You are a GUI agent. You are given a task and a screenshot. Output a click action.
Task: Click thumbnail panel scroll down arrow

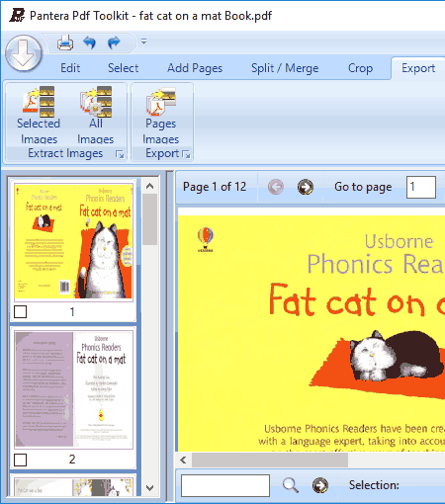[x=150, y=488]
